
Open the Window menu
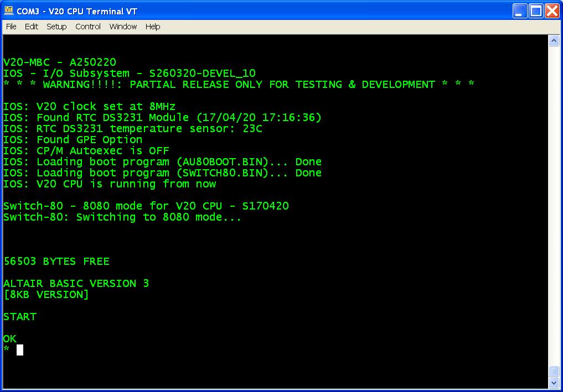pos(123,27)
